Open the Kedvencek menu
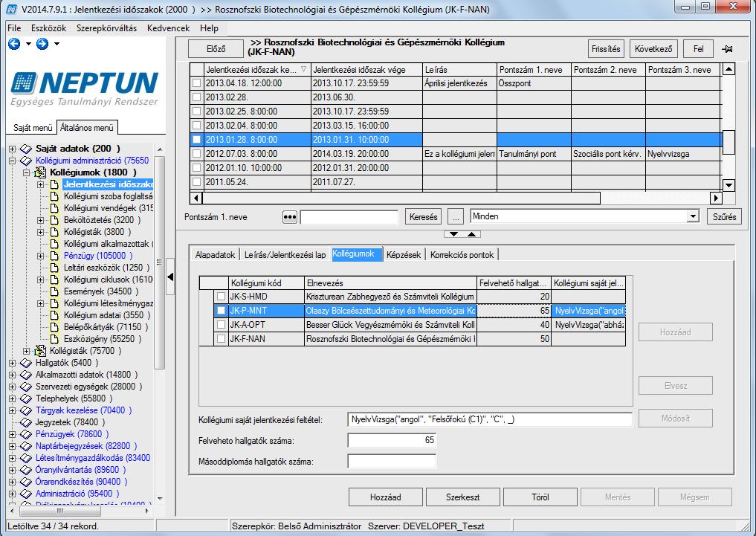Screen dimensions: 756x536 coord(168,28)
